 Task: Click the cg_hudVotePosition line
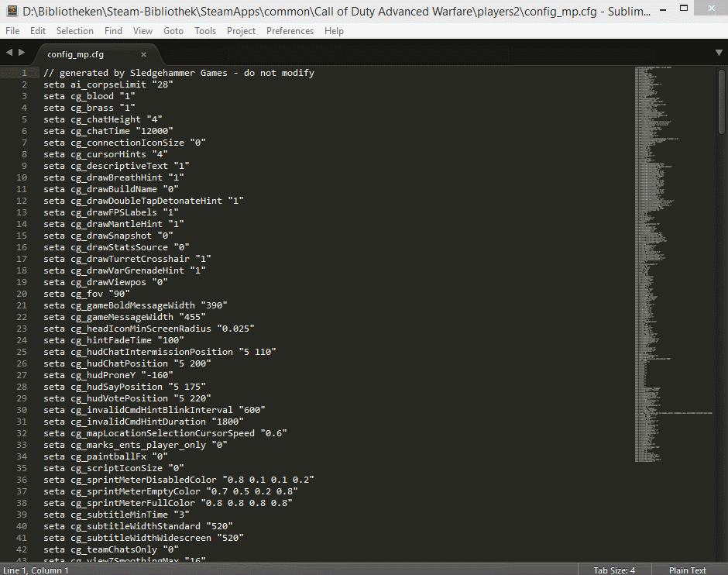click(127, 398)
